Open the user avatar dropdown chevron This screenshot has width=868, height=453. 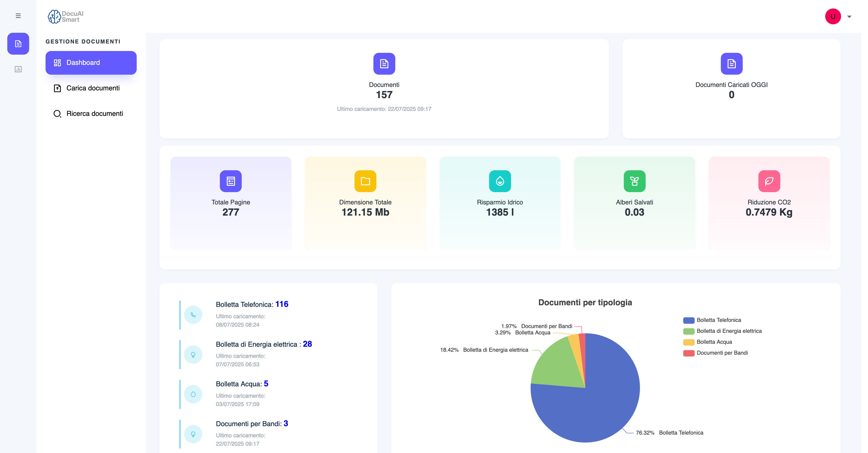(x=850, y=16)
